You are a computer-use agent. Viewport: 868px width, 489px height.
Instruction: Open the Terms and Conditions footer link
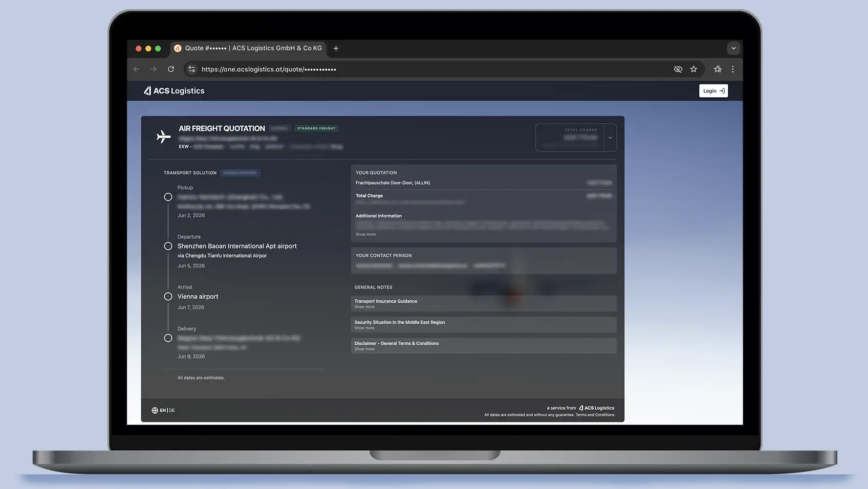pyautogui.click(x=595, y=415)
